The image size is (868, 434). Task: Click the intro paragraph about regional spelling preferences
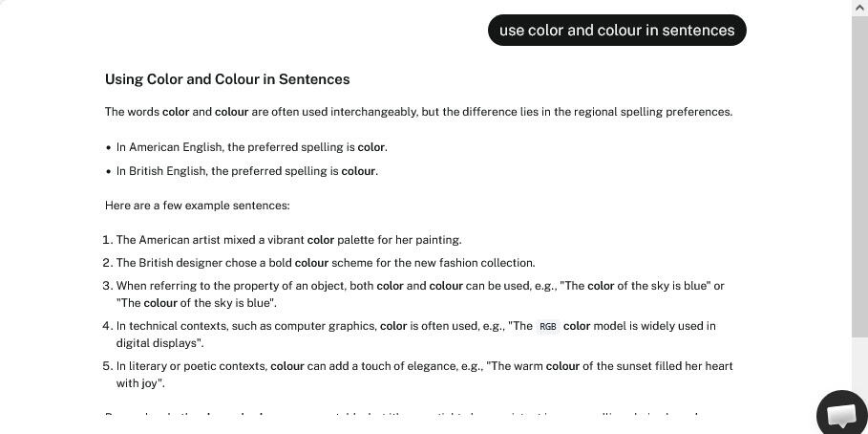[418, 112]
